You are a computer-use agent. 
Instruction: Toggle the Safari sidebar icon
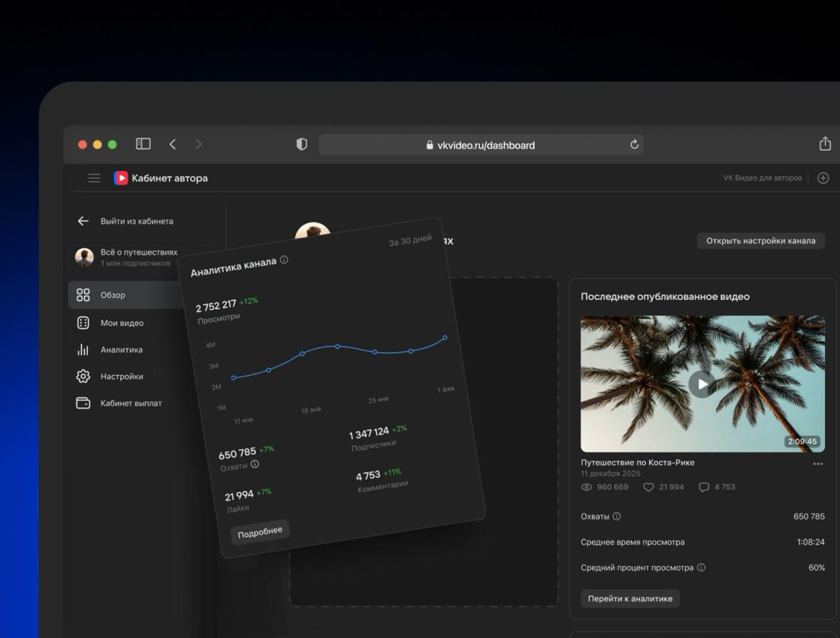[143, 144]
